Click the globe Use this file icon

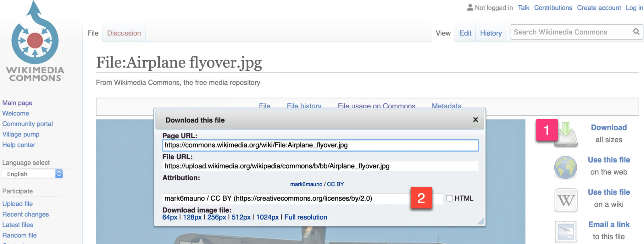pos(565,167)
